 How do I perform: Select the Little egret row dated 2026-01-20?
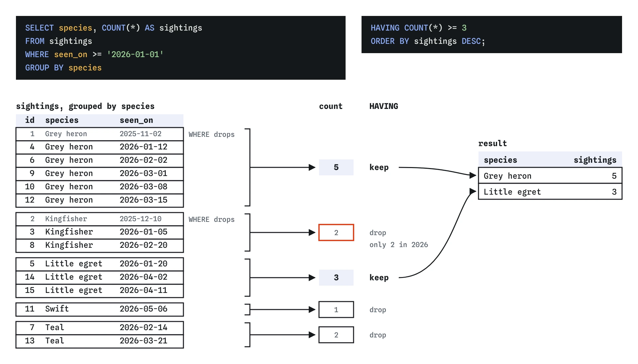100,264
